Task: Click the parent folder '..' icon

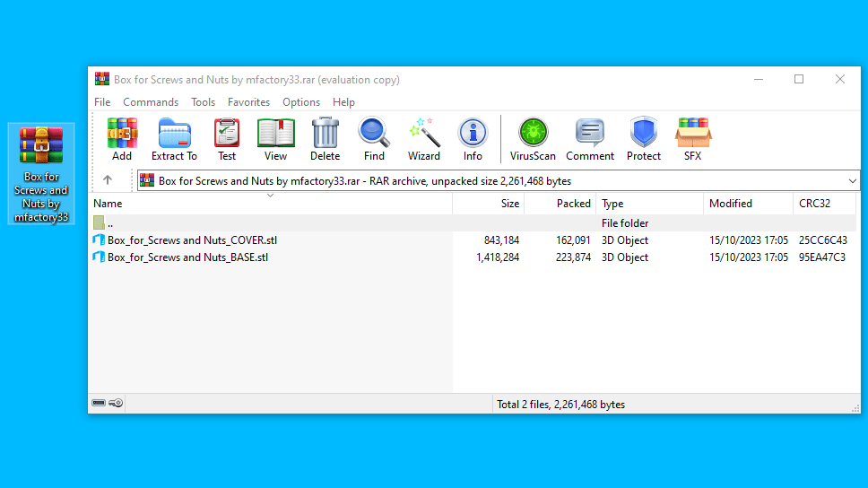Action: tap(99, 222)
